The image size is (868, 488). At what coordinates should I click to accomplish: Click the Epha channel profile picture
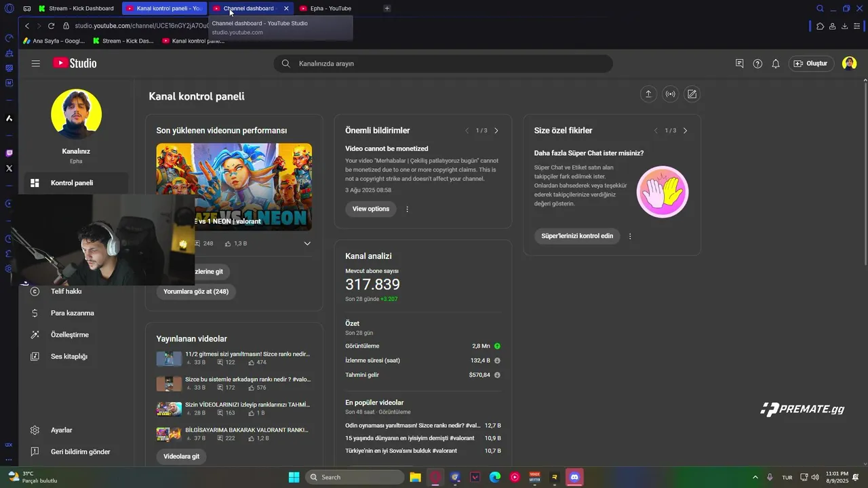76,114
